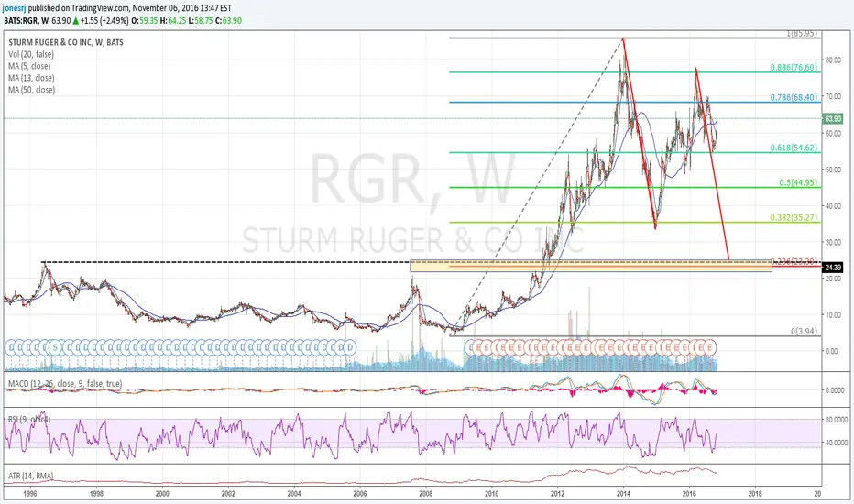Select the MA (5, close) indicator label
The height and width of the screenshot is (504, 854).
coord(29,67)
